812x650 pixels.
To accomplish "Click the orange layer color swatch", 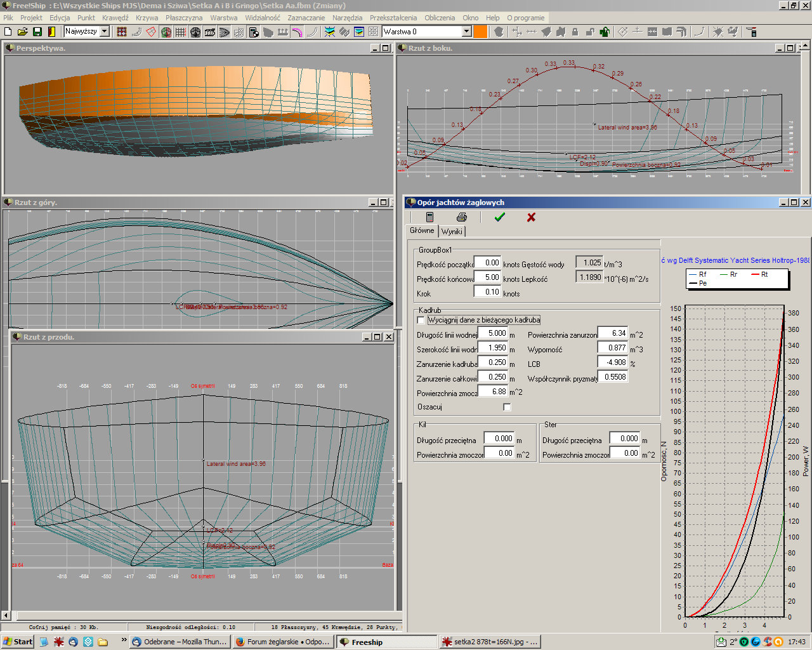I will click(480, 32).
